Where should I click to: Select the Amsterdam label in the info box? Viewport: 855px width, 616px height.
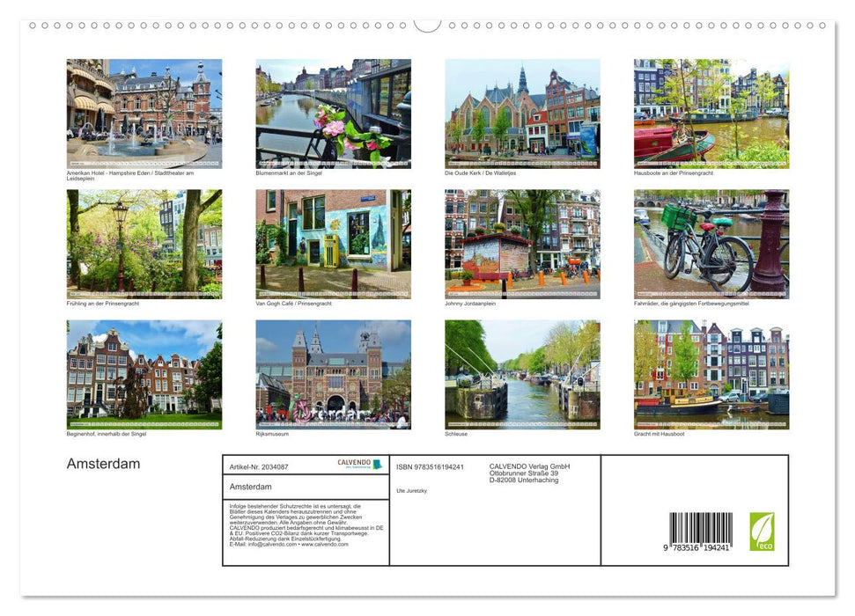(x=250, y=485)
